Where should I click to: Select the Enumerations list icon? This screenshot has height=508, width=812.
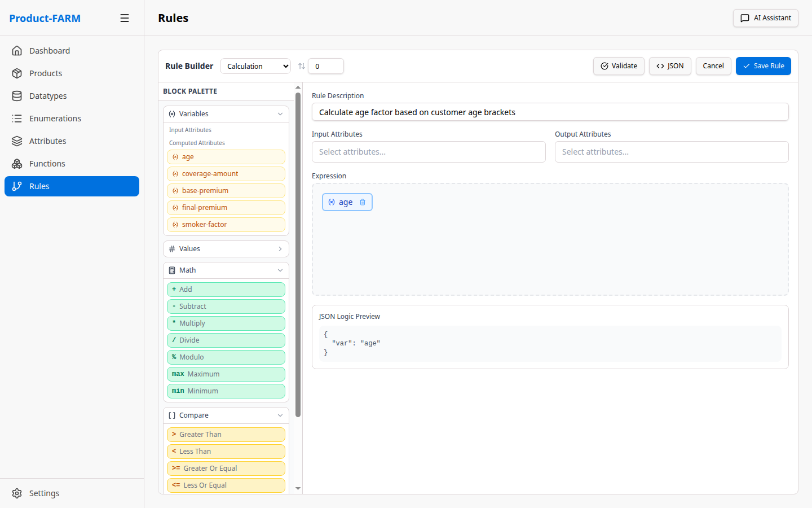(x=17, y=118)
